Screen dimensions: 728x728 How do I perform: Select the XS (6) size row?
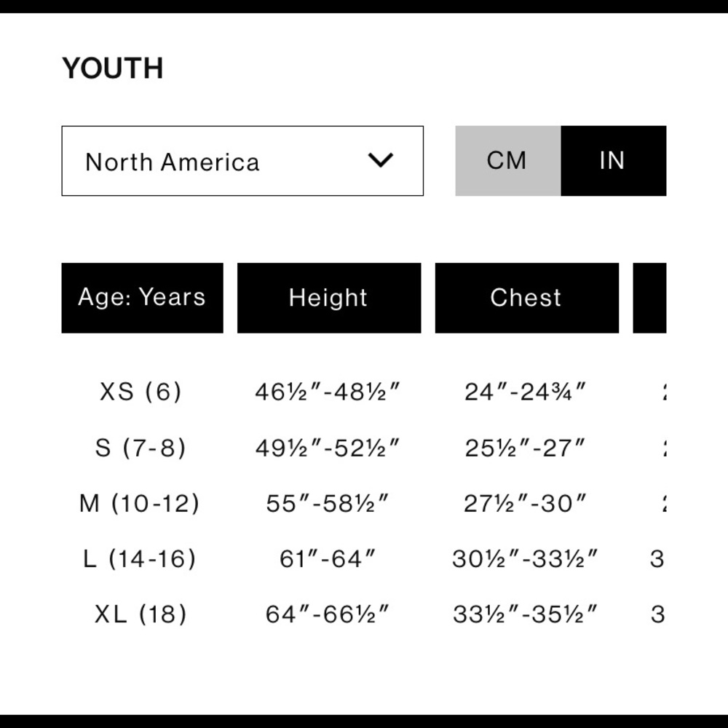141,392
